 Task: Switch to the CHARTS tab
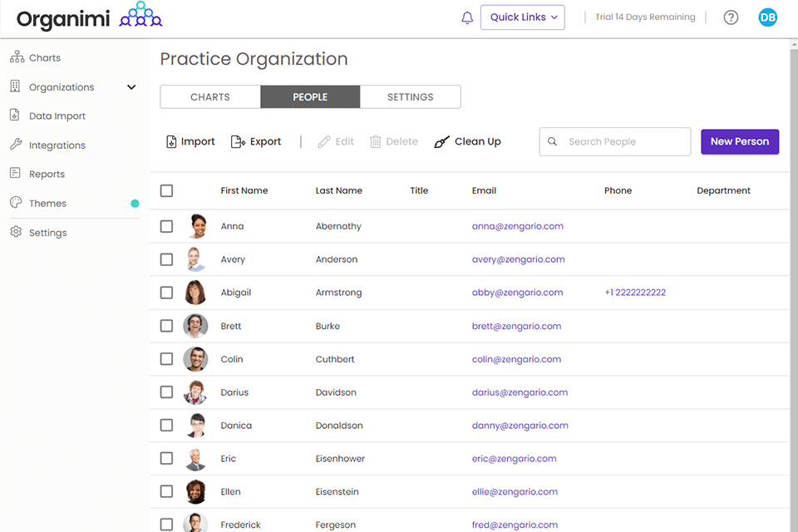(210, 96)
